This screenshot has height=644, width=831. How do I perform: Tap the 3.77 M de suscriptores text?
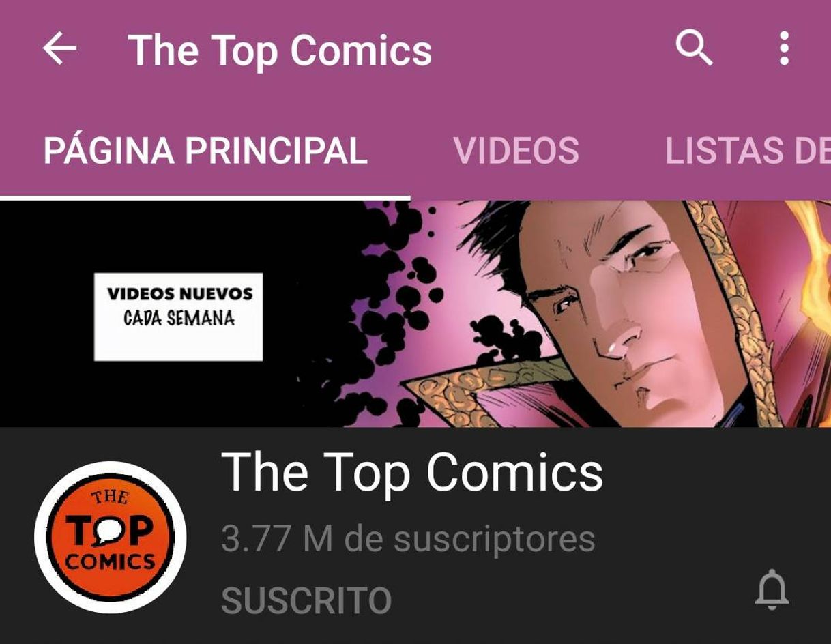pos(408,539)
